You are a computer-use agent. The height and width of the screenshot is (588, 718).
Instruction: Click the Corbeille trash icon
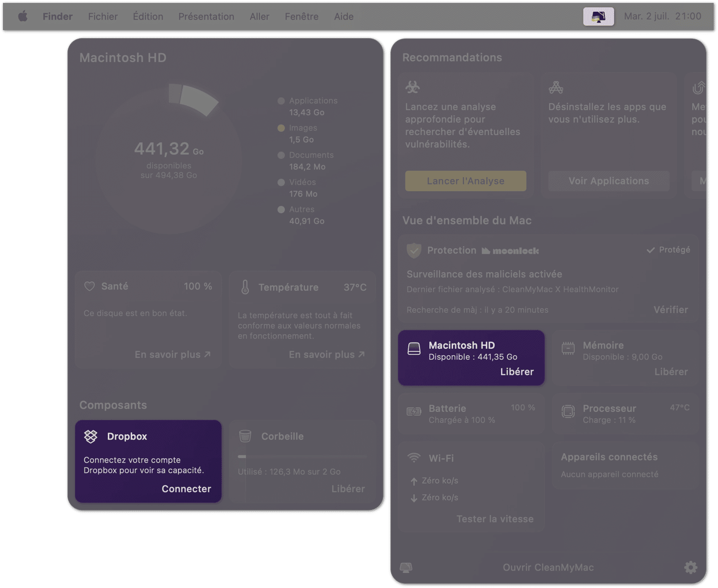(245, 436)
